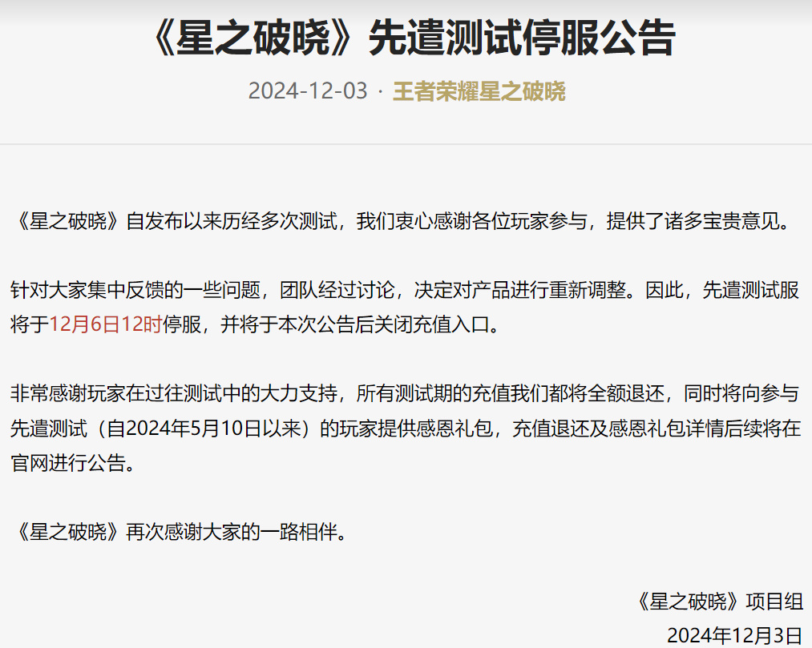812x648 pixels.
Task: Click the phrase 并将于本次公告后关闭充值入口
Action: coord(355,324)
